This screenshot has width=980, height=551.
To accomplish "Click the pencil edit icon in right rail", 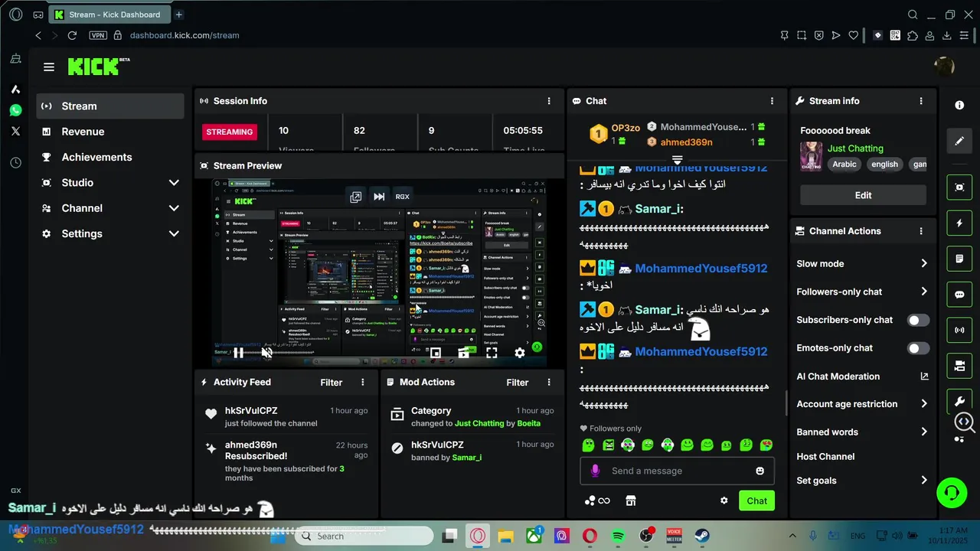I will (x=959, y=141).
